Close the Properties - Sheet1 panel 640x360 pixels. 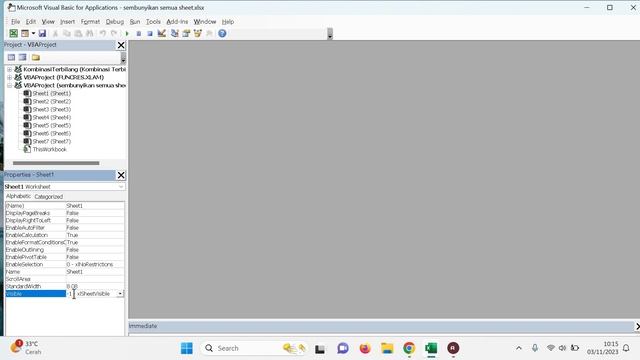pyautogui.click(x=121, y=175)
